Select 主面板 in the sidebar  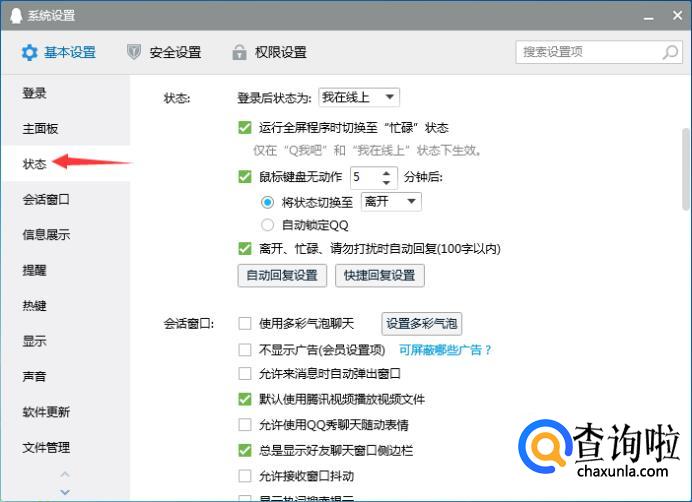coord(65,128)
